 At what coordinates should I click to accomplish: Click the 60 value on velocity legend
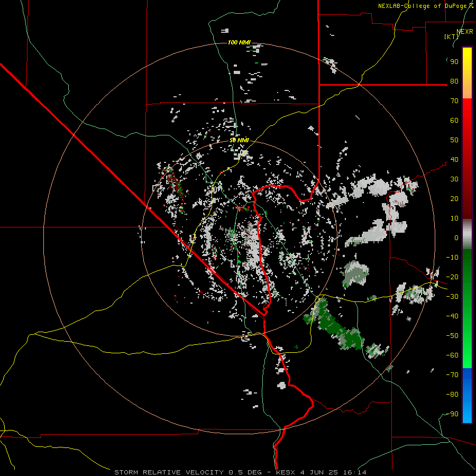454,121
